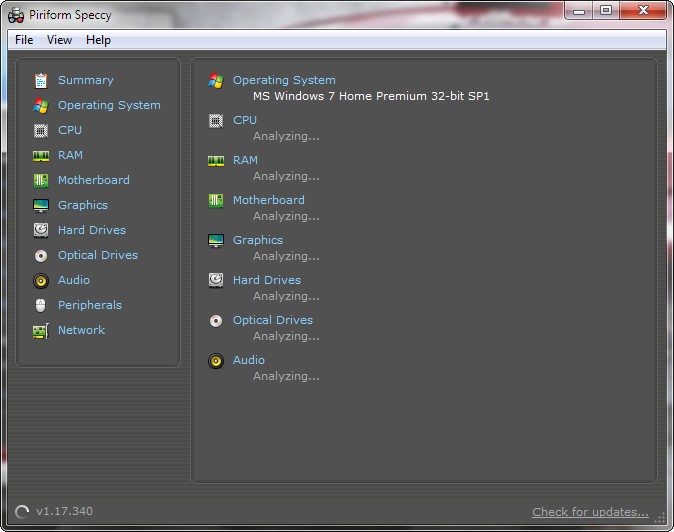This screenshot has height=532, width=674.
Task: Click the Analyzing text under CPU
Action: coord(286,137)
